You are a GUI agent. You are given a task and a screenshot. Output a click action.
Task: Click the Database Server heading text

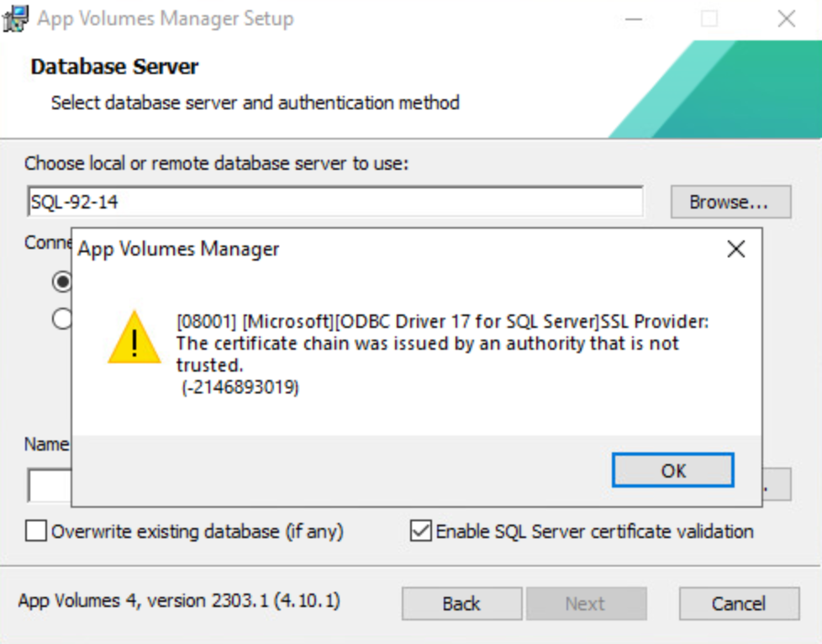click(x=115, y=67)
